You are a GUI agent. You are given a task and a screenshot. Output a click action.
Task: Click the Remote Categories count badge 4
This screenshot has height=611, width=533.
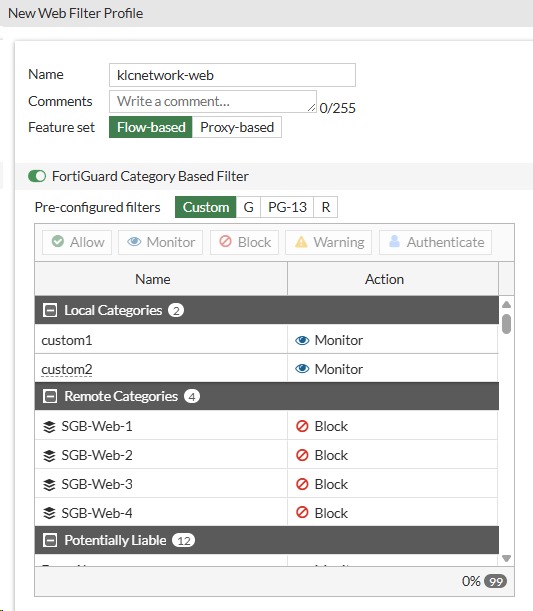point(192,396)
